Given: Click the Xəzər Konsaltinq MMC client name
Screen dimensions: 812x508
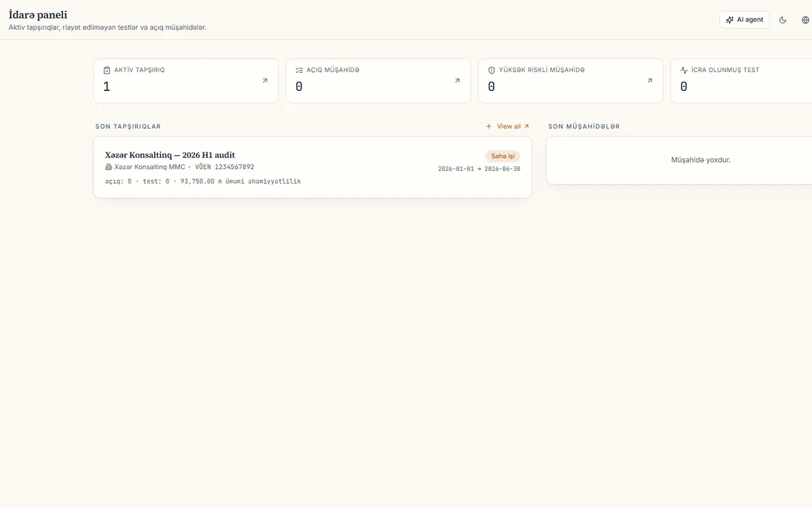Looking at the screenshot, I should point(150,167).
